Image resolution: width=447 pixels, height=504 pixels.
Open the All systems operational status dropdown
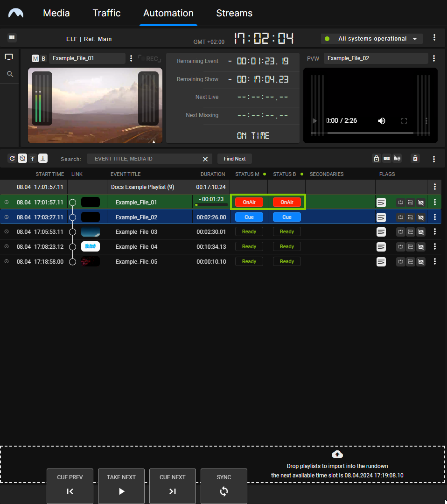tap(371, 39)
